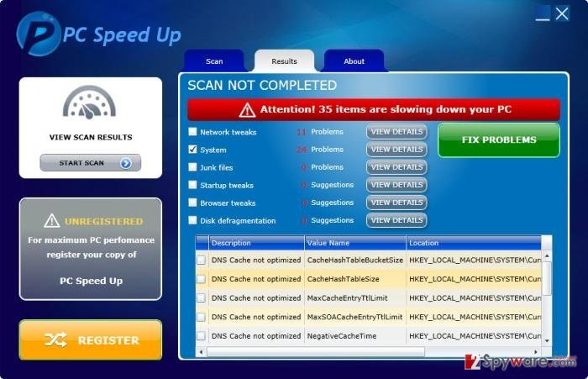View details for Network tweaks
This screenshot has width=588, height=379.
[x=396, y=132]
